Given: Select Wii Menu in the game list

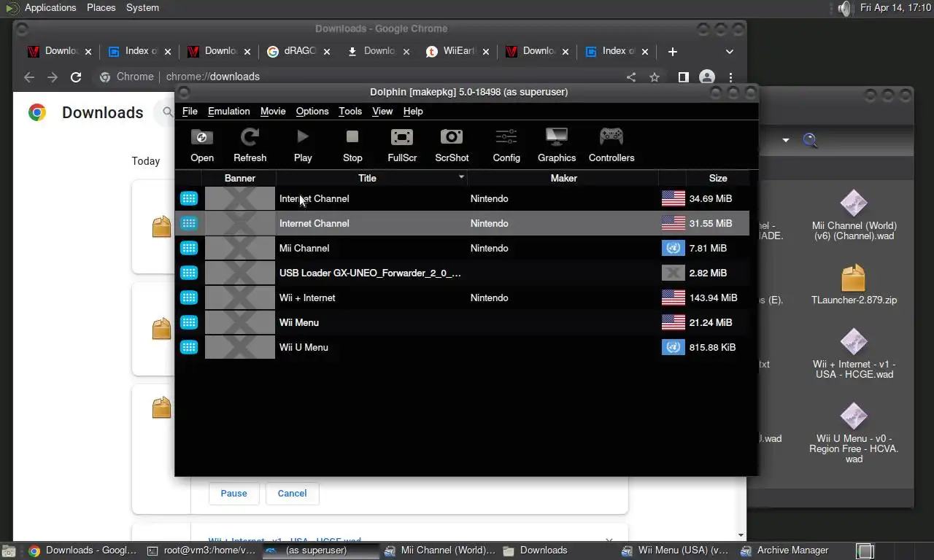Looking at the screenshot, I should point(463,322).
